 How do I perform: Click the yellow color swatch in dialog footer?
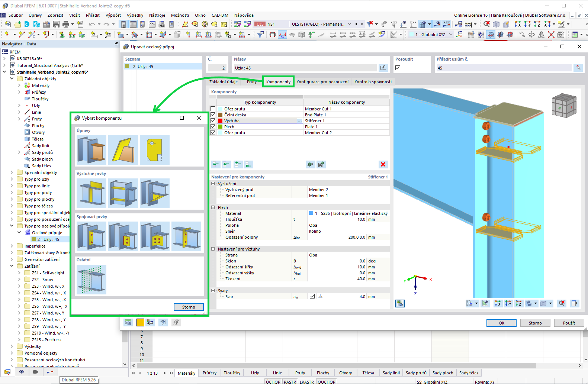click(140, 322)
